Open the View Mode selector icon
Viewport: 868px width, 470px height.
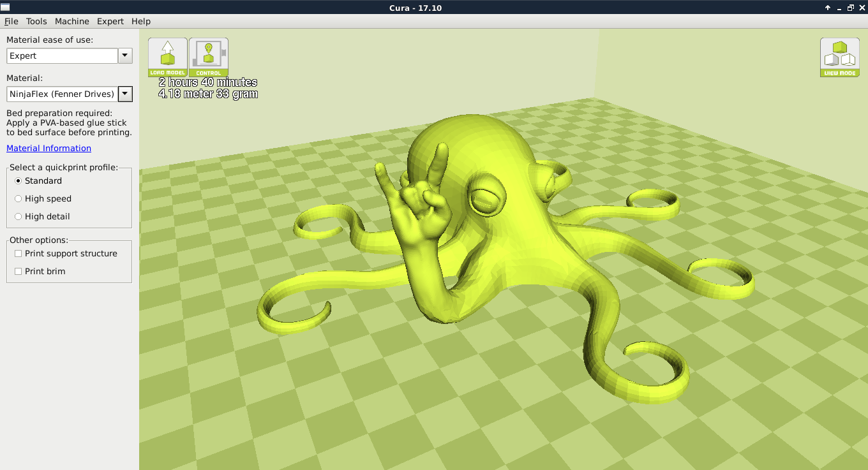pos(839,57)
